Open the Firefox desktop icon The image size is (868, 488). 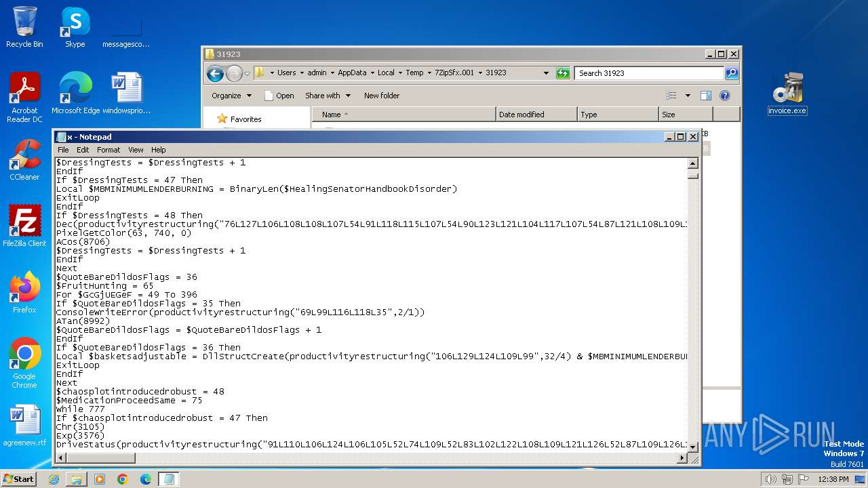(24, 293)
